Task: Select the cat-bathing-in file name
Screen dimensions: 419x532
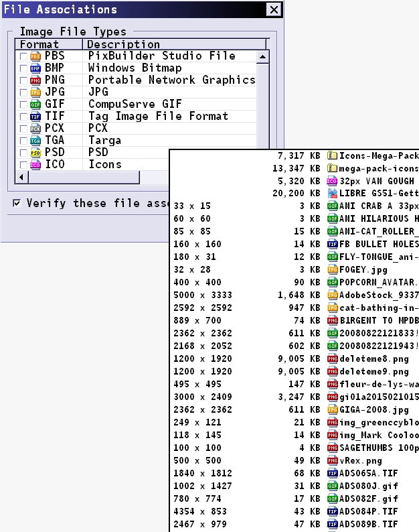Action: coord(379,308)
